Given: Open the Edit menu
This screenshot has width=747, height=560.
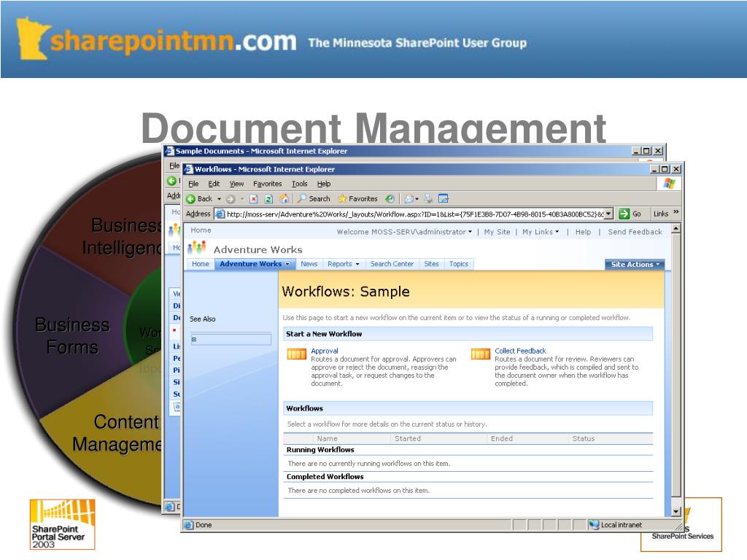Looking at the screenshot, I should [x=214, y=184].
